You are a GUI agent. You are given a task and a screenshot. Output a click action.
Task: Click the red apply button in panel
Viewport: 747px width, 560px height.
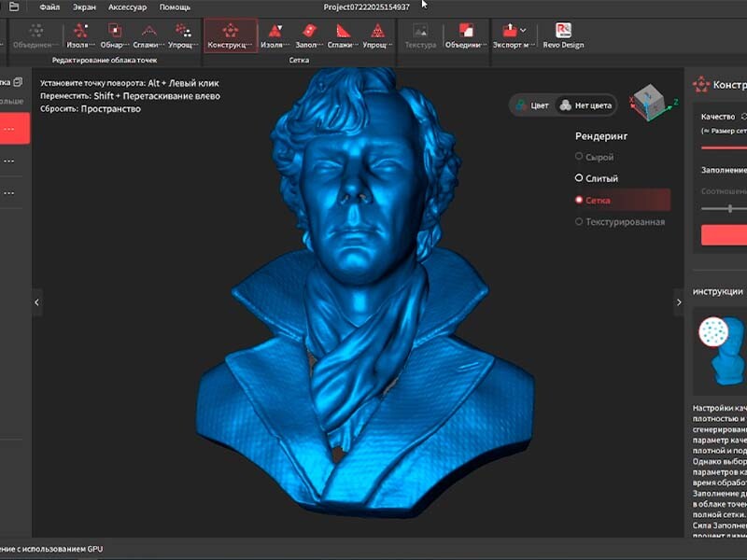724,235
